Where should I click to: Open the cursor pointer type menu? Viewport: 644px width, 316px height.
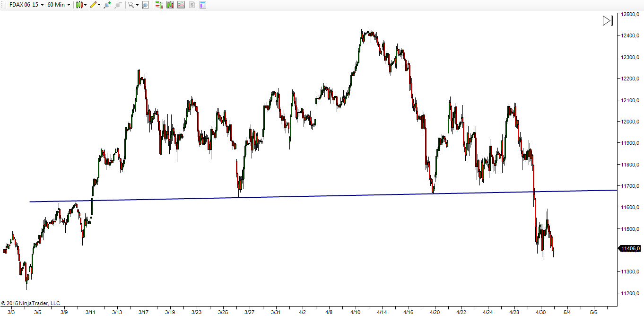[133, 5]
